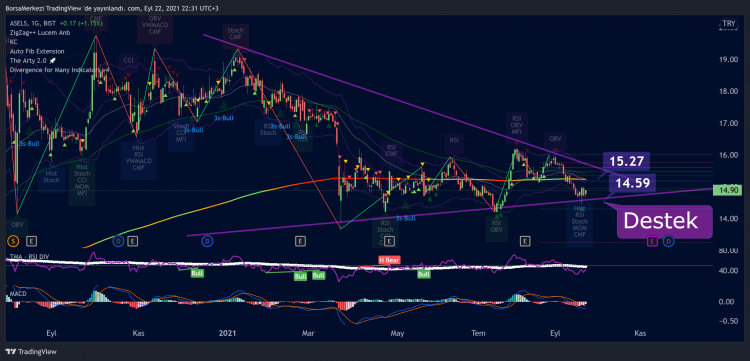This screenshot has height=361, width=750.
Task: Click the rocket icon next to The Arty 2.0
Action: [x=53, y=60]
